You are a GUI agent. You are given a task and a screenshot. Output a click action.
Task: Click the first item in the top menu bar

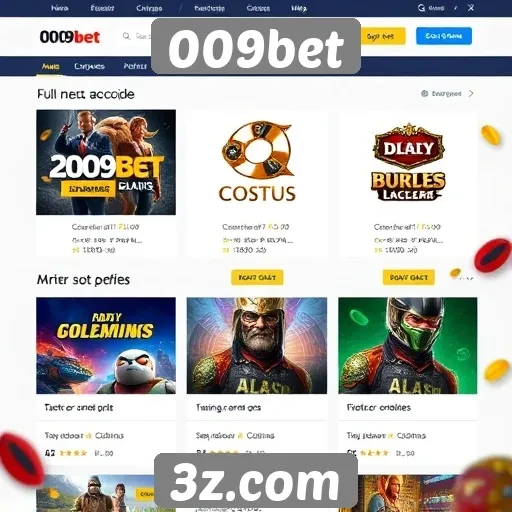pos(60,8)
